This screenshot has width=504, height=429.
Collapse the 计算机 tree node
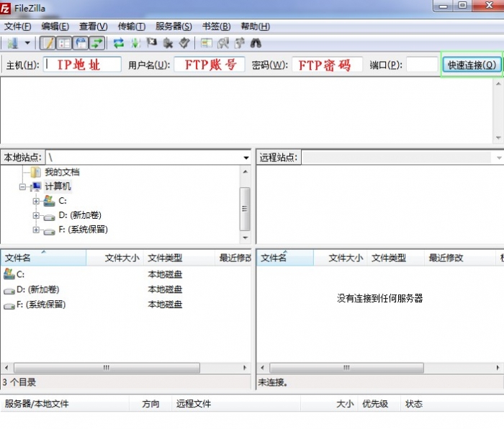pyautogui.click(x=22, y=186)
